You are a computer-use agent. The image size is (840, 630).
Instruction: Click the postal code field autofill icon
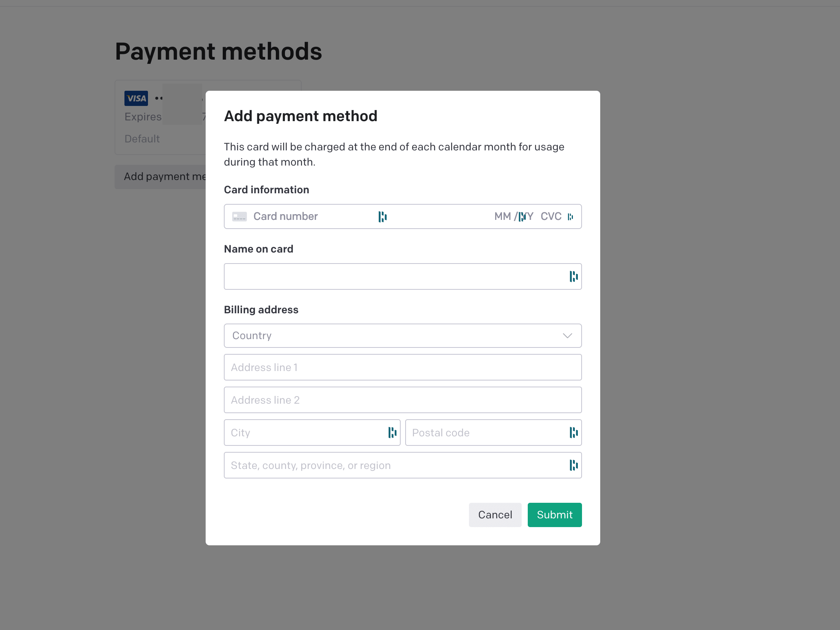(572, 433)
